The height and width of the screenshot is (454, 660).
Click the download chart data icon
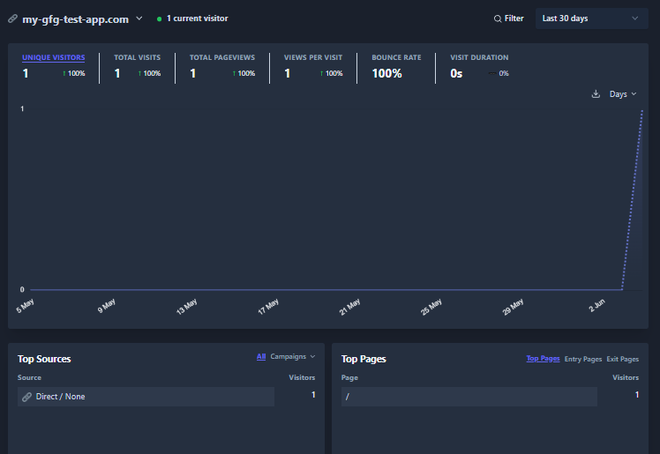(x=596, y=94)
